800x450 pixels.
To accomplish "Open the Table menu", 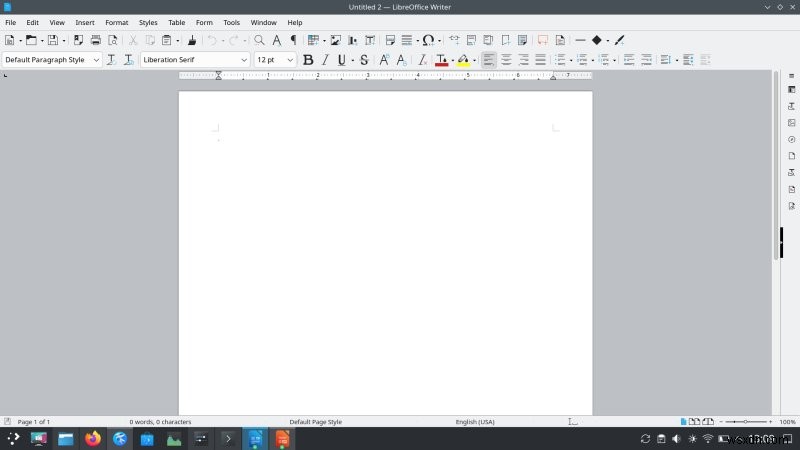I will click(177, 22).
